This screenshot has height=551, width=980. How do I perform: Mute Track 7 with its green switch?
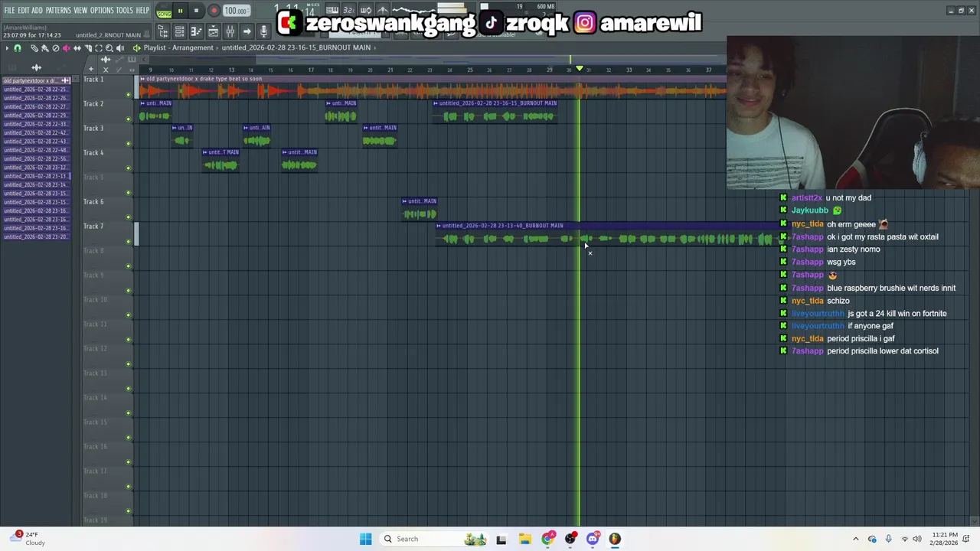tap(128, 242)
